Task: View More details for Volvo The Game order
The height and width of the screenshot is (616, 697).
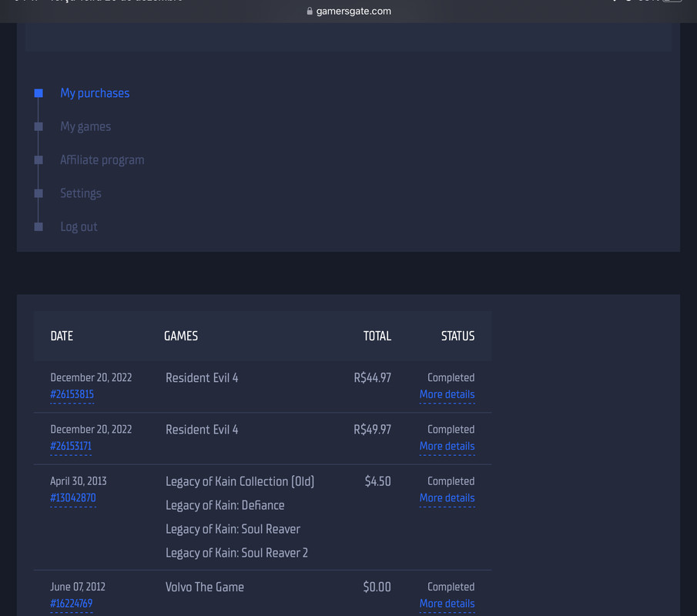Action: pyautogui.click(x=447, y=603)
